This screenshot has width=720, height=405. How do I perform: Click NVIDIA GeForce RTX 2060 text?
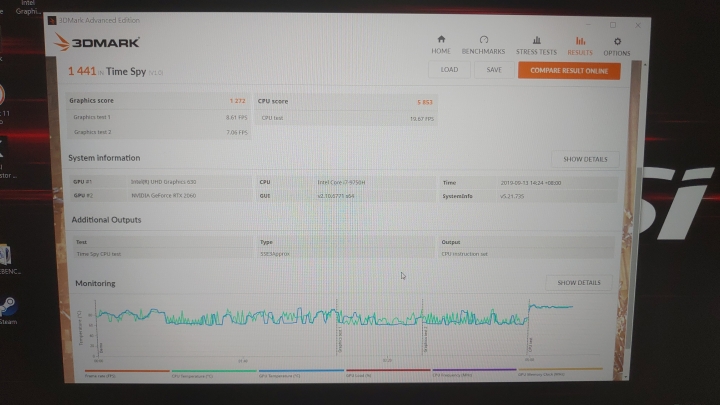tap(163, 196)
